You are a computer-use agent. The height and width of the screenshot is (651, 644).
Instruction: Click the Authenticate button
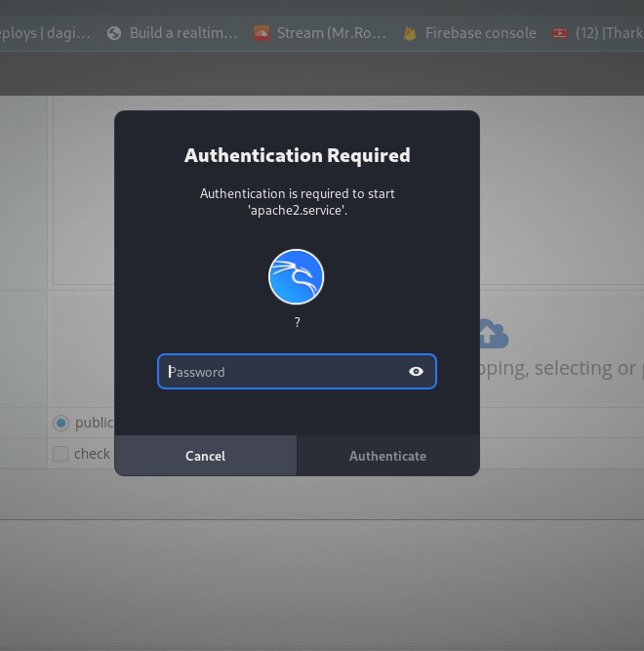point(387,456)
